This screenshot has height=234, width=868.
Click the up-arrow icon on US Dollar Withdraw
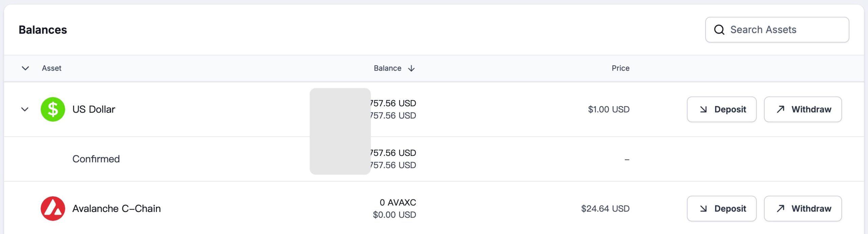(781, 109)
